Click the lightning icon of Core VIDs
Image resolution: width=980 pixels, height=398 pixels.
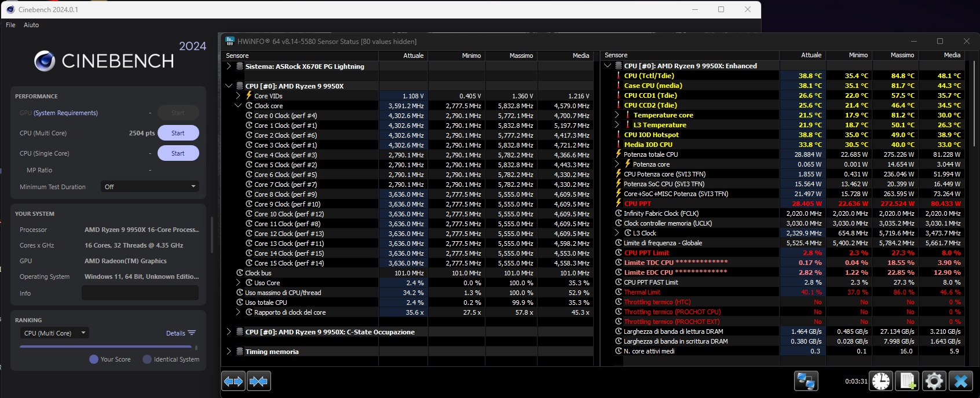tap(249, 95)
